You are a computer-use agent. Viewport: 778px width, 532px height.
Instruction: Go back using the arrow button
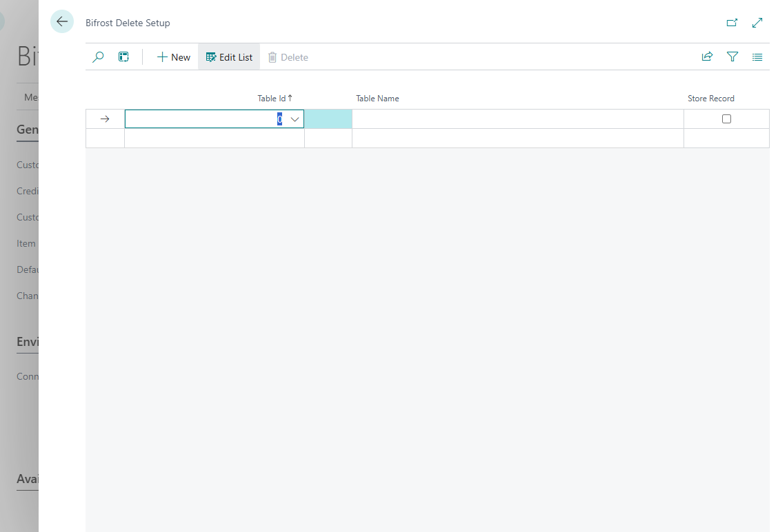62,22
